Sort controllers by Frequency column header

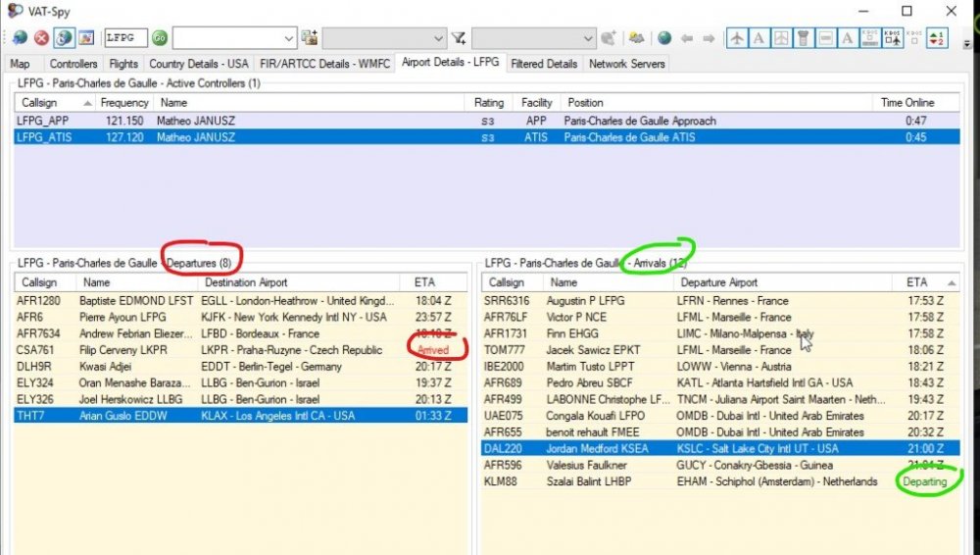124,102
